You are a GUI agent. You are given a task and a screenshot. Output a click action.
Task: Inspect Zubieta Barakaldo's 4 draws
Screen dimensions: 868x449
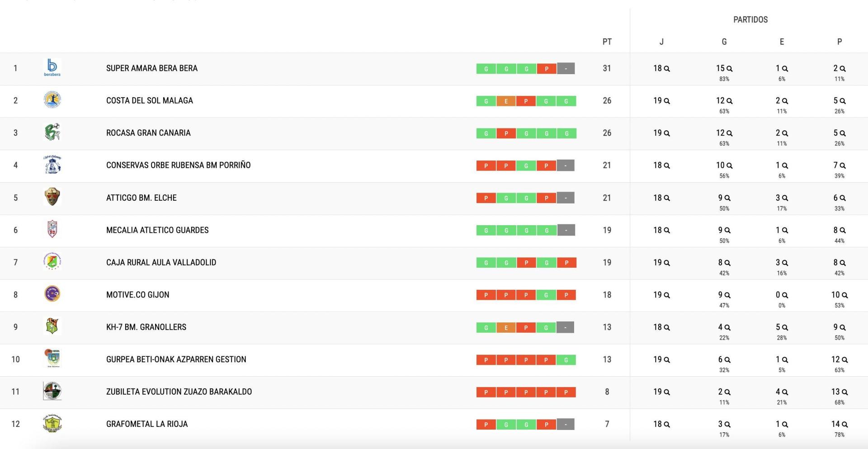pos(782,392)
